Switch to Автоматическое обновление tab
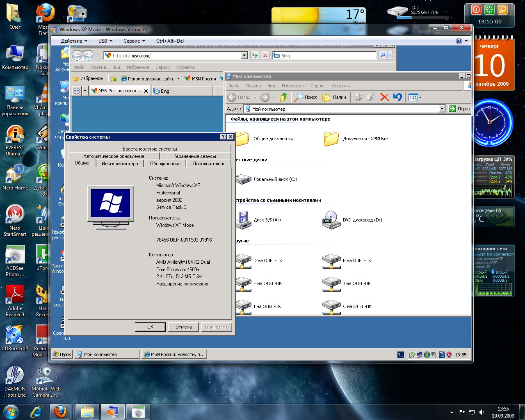The image size is (525, 420). pyautogui.click(x=114, y=156)
